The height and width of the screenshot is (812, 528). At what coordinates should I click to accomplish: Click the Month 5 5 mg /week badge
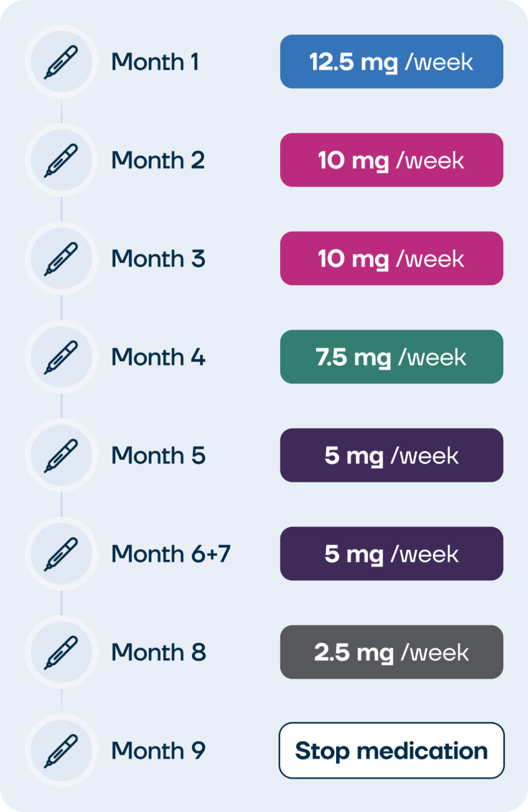point(391,455)
